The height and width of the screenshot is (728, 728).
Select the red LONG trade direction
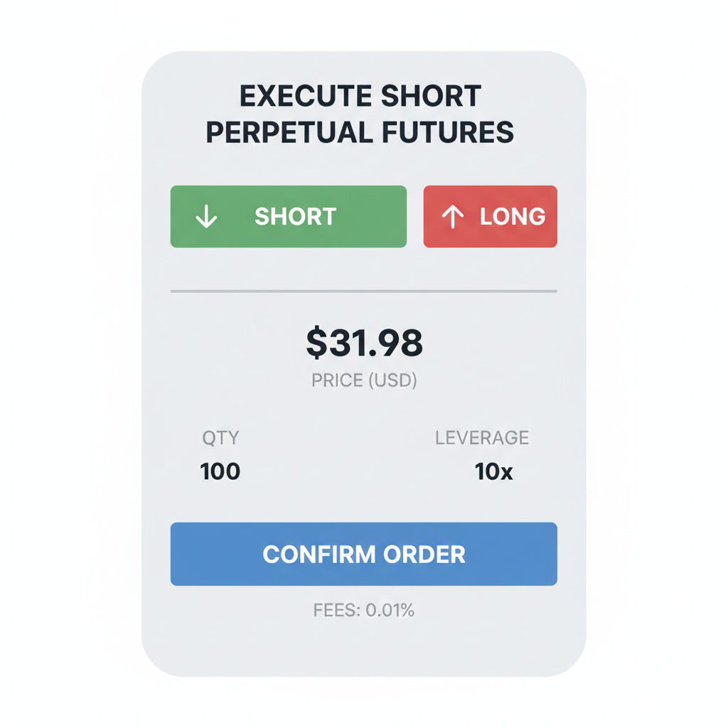coord(490,216)
